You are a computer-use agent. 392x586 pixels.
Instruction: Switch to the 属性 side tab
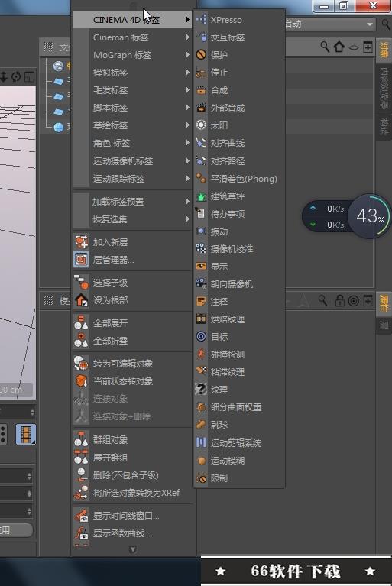pos(384,303)
